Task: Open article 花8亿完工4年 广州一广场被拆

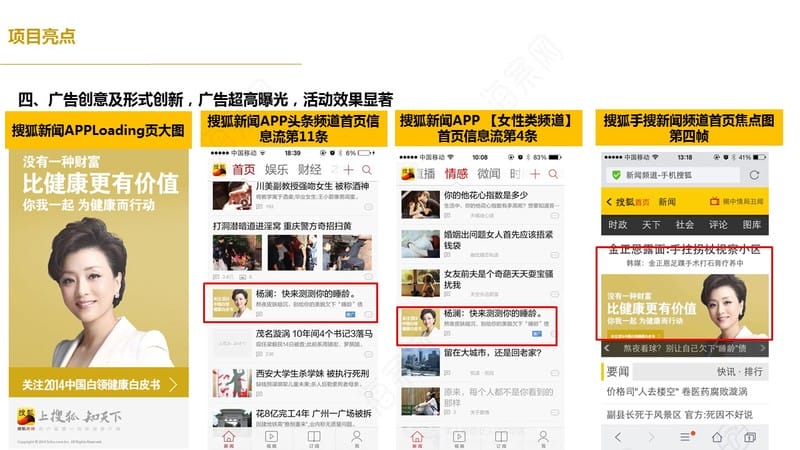Action: coord(313,413)
